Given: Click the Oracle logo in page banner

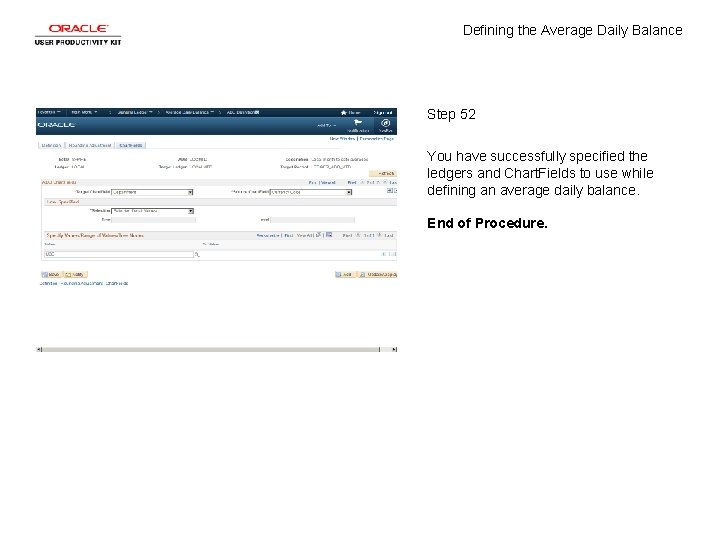Looking at the screenshot, I should point(56,125).
